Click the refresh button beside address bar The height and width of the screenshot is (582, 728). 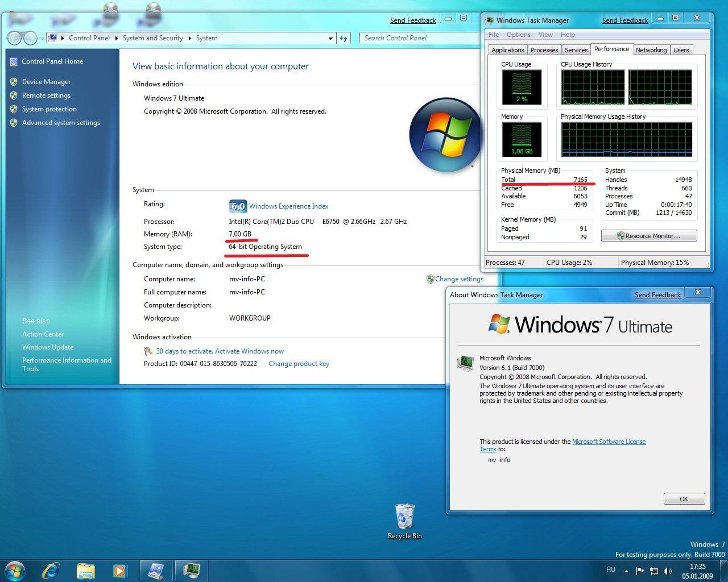(344, 38)
